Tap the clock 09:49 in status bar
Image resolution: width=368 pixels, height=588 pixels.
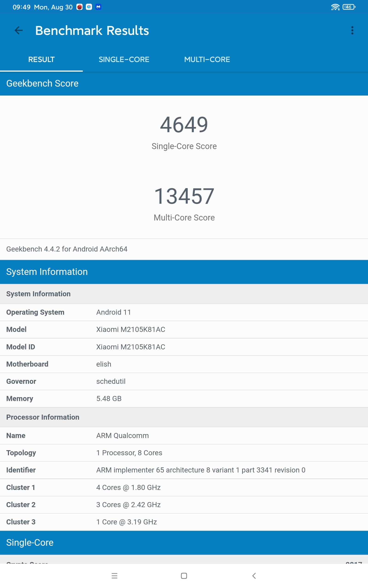21,7
